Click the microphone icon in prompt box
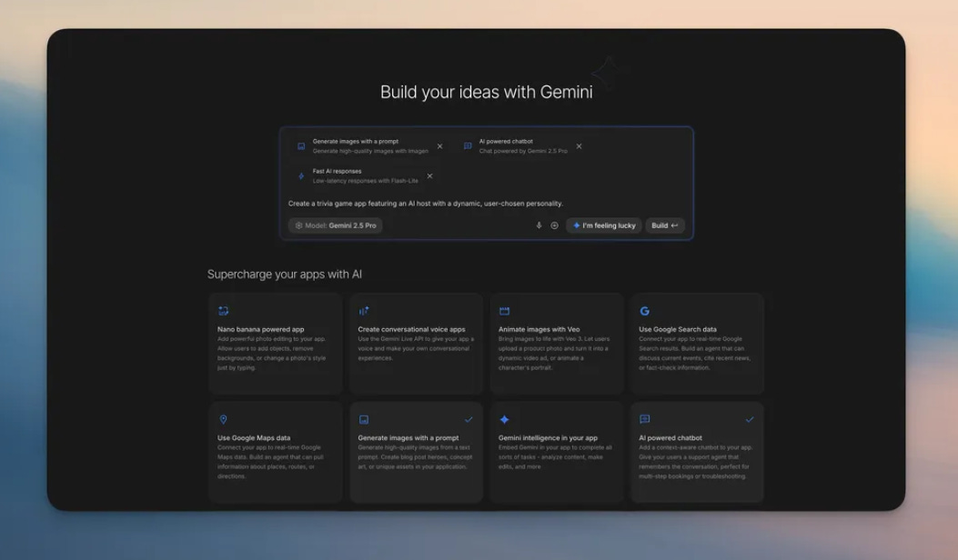This screenshot has height=560, width=958. pos(539,225)
